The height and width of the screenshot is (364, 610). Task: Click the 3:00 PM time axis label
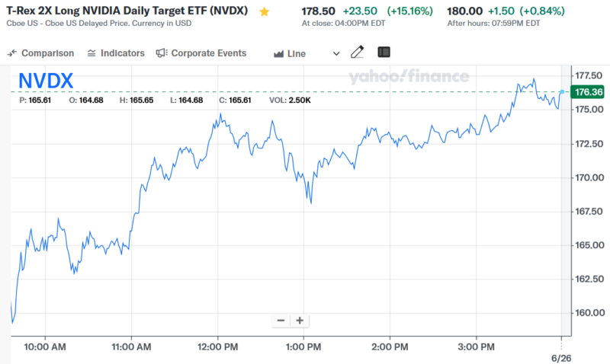[477, 347]
